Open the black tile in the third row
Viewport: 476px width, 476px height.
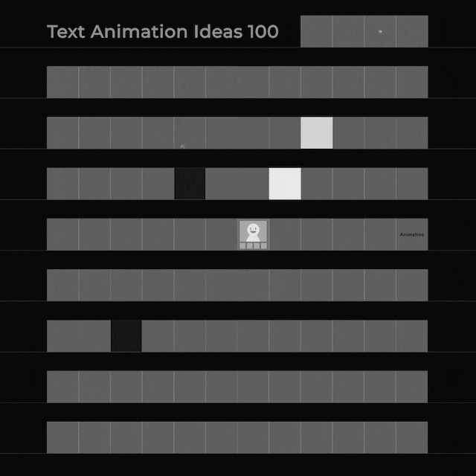tap(190, 184)
